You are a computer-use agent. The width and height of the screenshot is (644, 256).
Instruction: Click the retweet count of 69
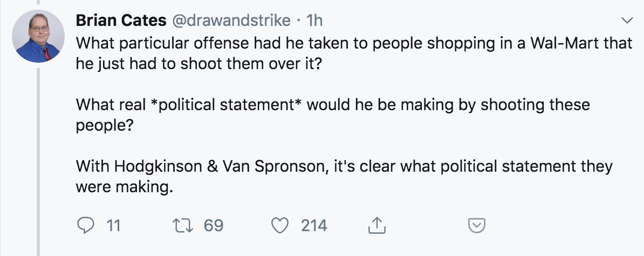click(x=213, y=225)
